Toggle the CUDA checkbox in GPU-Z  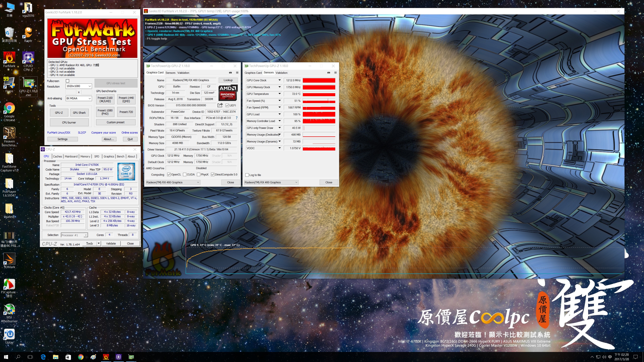184,174
